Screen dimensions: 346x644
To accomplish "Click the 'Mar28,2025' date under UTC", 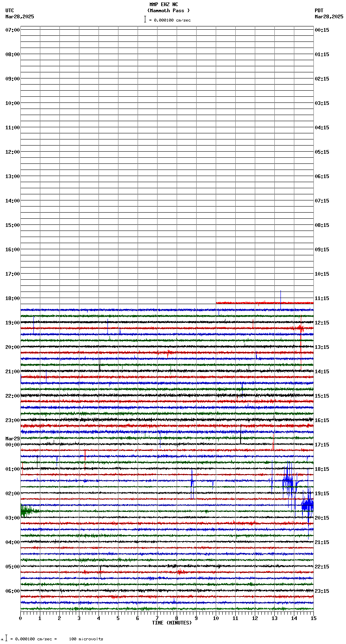I will (x=20, y=17).
